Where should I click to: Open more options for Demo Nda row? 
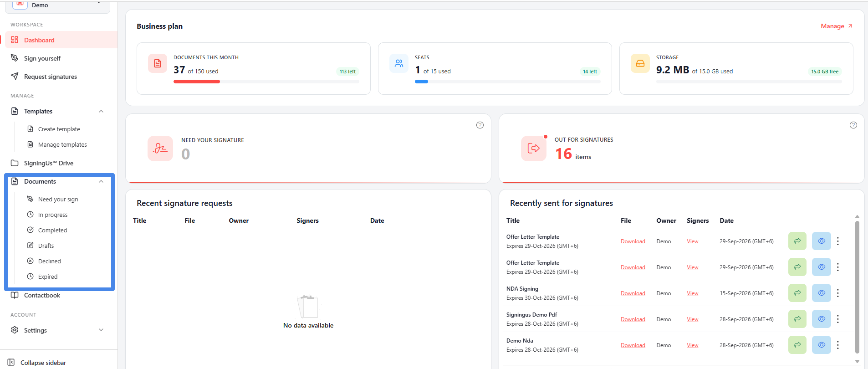click(x=838, y=345)
